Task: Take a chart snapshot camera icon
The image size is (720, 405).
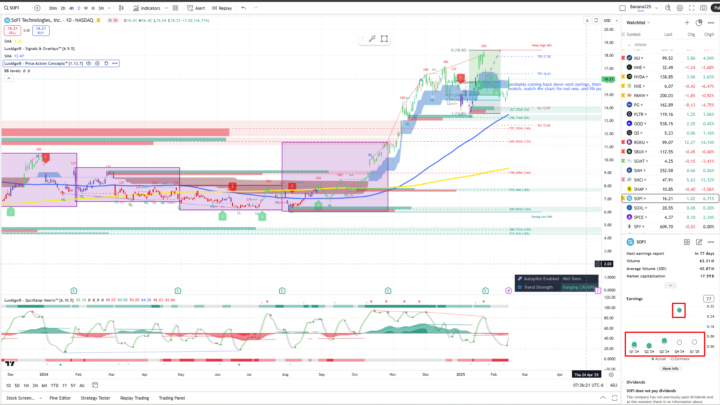Action: [703, 8]
